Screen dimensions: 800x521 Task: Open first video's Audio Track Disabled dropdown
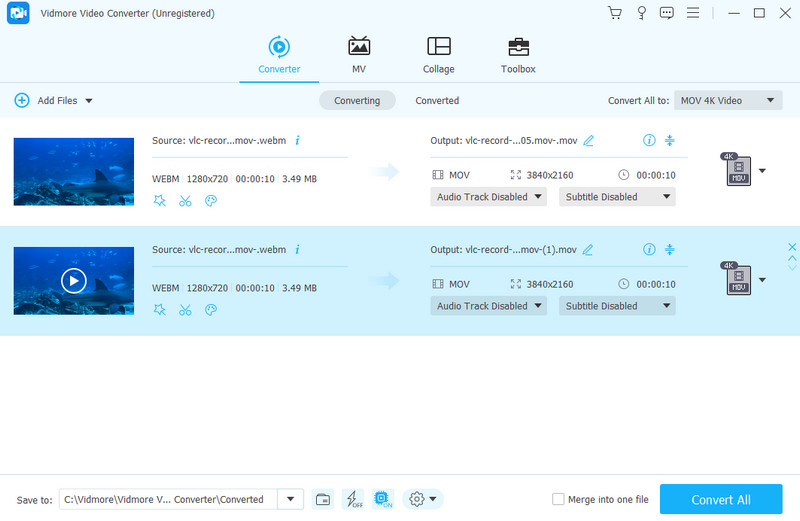coord(489,197)
